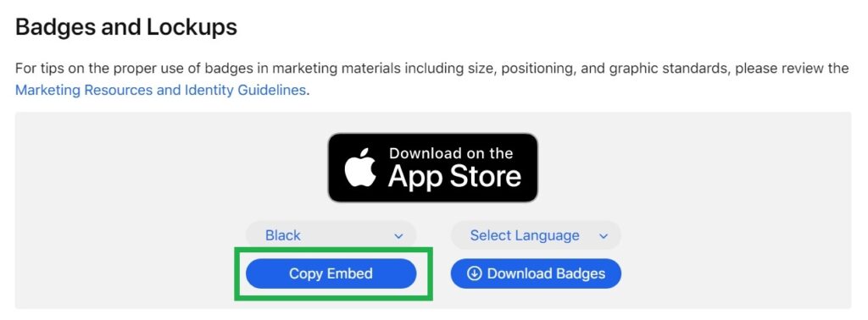Click the chevron beside Select Language
The height and width of the screenshot is (320, 868).
click(604, 236)
